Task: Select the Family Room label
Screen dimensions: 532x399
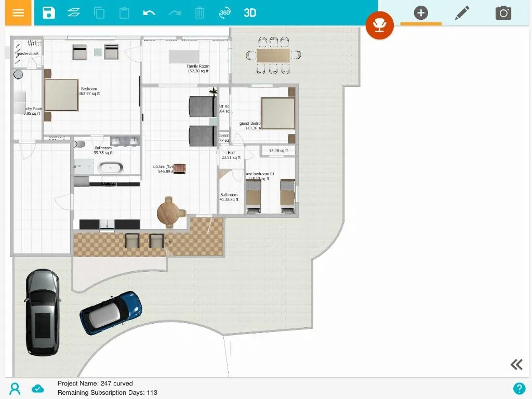Action: coord(198,66)
